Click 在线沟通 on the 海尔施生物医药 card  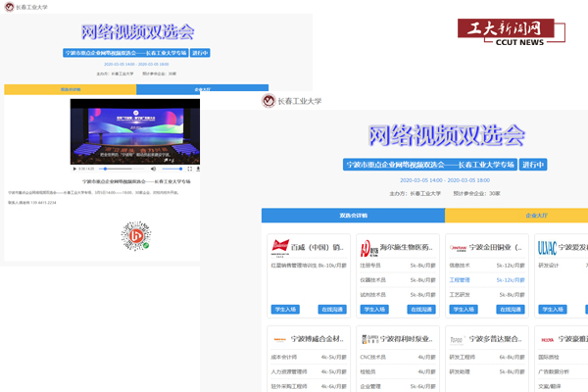[421, 309]
